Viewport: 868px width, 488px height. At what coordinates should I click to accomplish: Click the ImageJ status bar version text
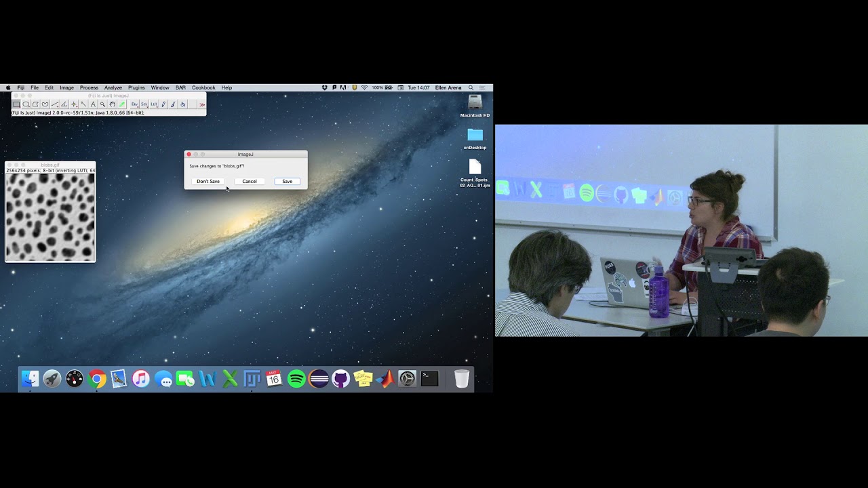(78, 113)
